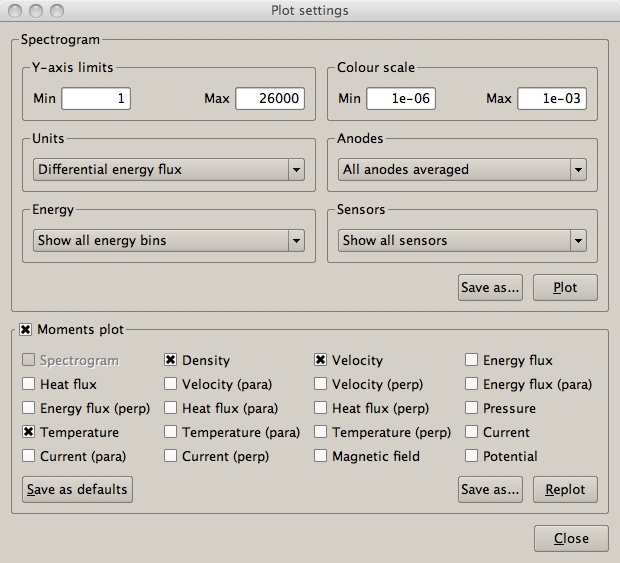
Task: Check Temperature (perp) option
Action: tap(320, 432)
